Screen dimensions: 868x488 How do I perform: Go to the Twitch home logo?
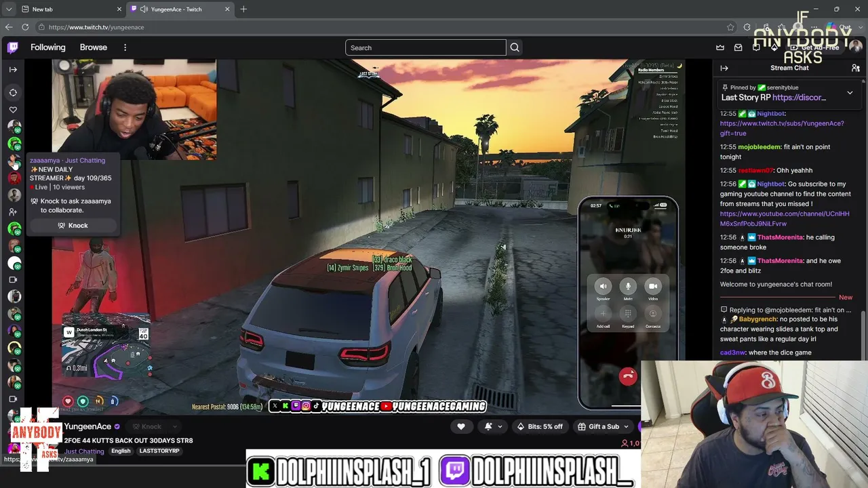click(13, 47)
